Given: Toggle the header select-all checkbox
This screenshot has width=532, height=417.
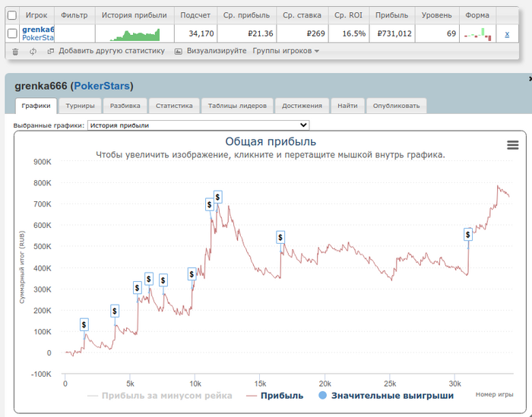Looking at the screenshot, I should point(12,15).
